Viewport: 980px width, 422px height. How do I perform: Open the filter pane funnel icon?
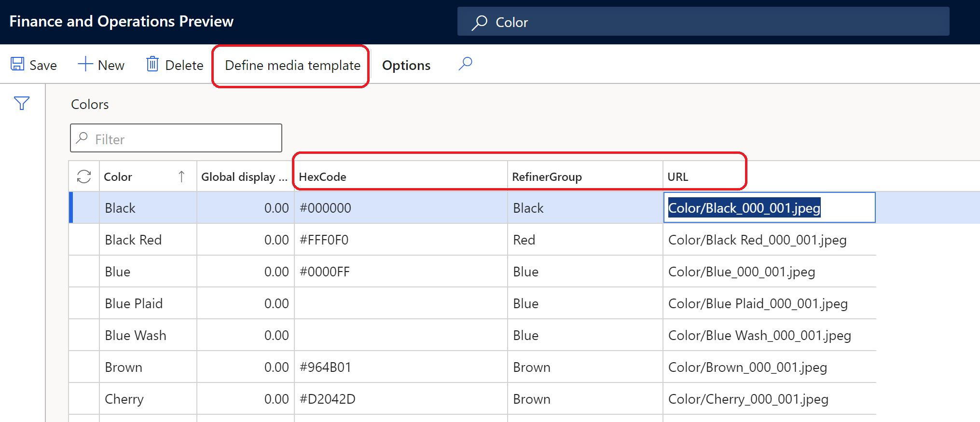coord(22,103)
